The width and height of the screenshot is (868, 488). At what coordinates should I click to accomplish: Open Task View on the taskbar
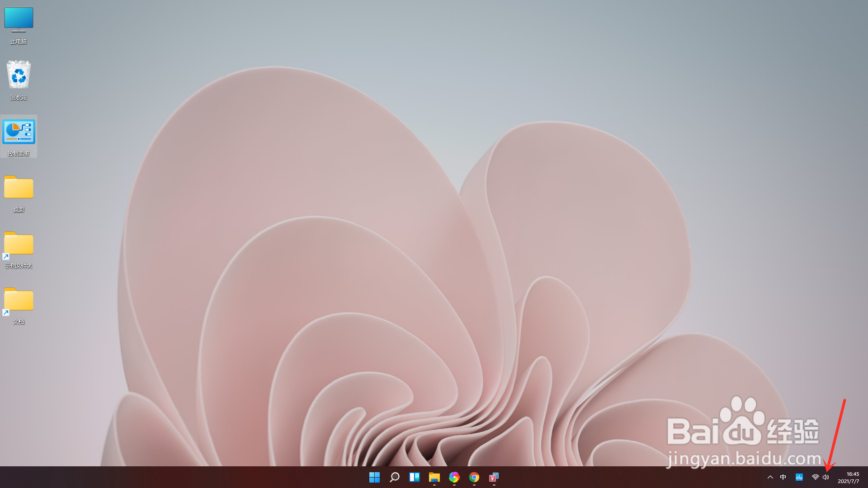point(415,477)
